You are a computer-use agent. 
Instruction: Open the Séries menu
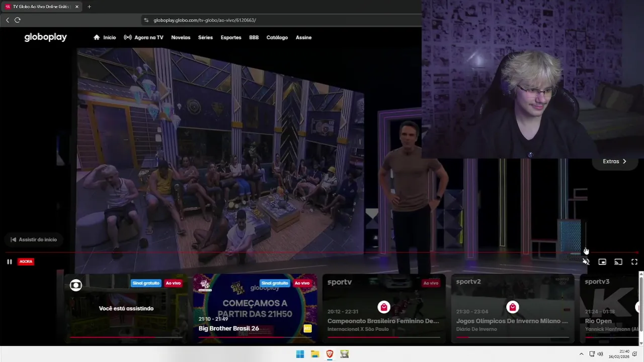click(205, 37)
